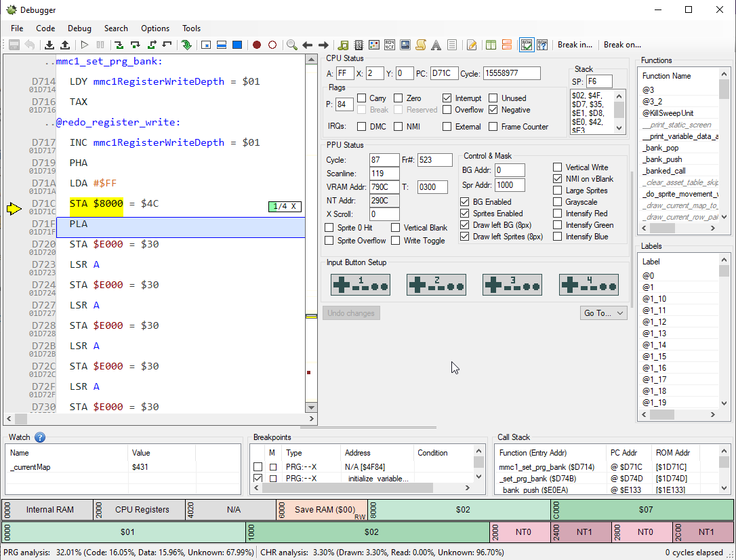This screenshot has height=560, width=736.
Task: Click the pencil edit icon in toolbar
Action: [x=472, y=45]
